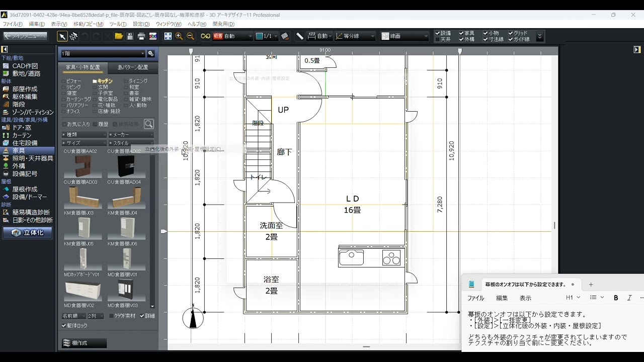Screen dimensions: 644x362
Task: Open 照明・天井器具 in the side menu
Action: point(33,158)
